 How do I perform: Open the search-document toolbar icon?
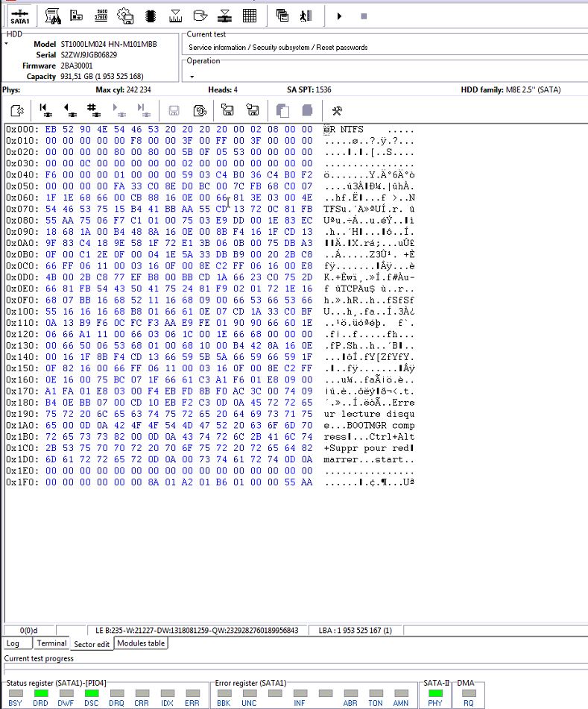54,16
